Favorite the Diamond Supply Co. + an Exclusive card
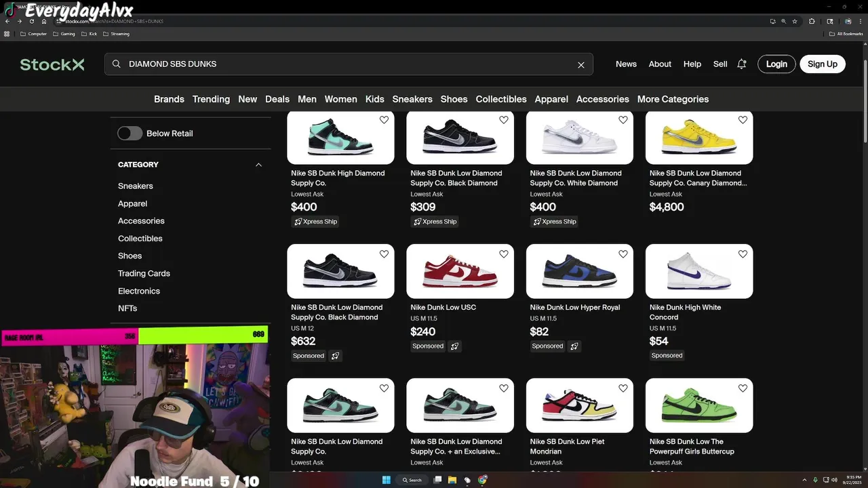This screenshot has width=868, height=488. coord(503,388)
